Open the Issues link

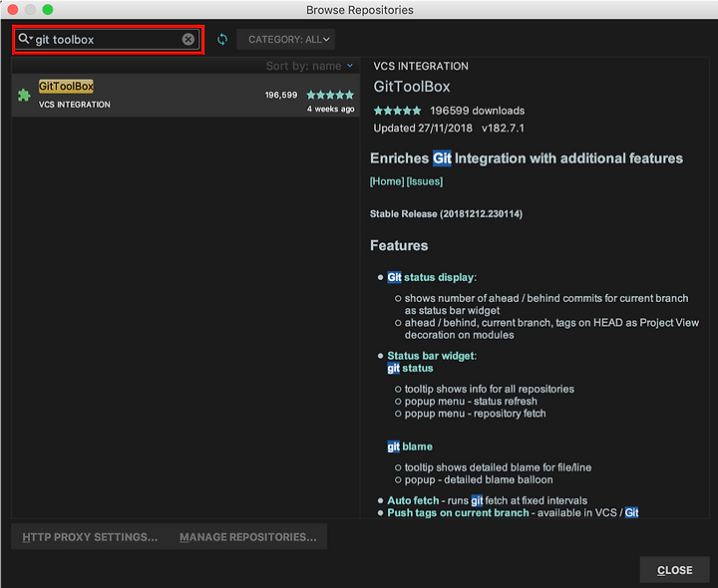point(425,181)
